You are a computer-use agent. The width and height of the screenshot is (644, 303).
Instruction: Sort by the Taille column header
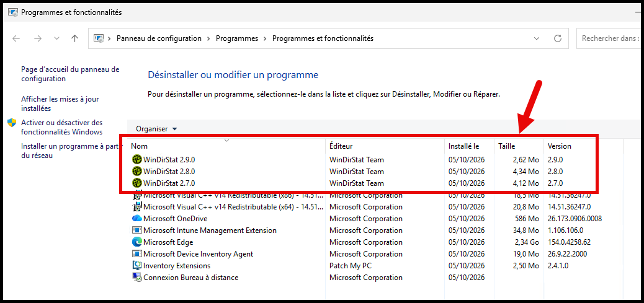[x=506, y=146]
